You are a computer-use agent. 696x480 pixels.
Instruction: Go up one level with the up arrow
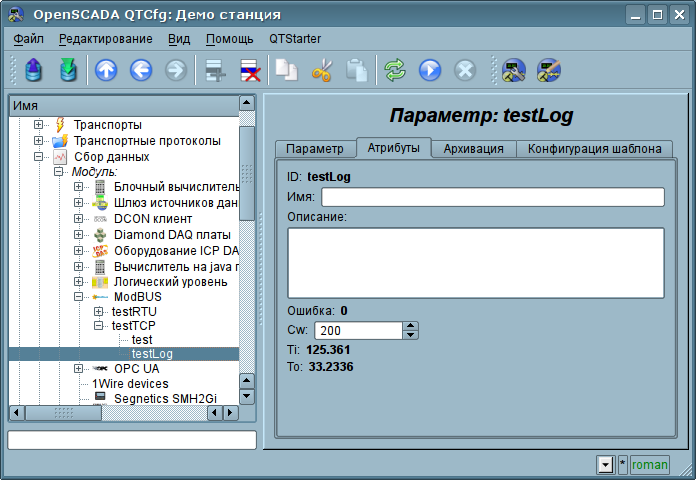(106, 70)
